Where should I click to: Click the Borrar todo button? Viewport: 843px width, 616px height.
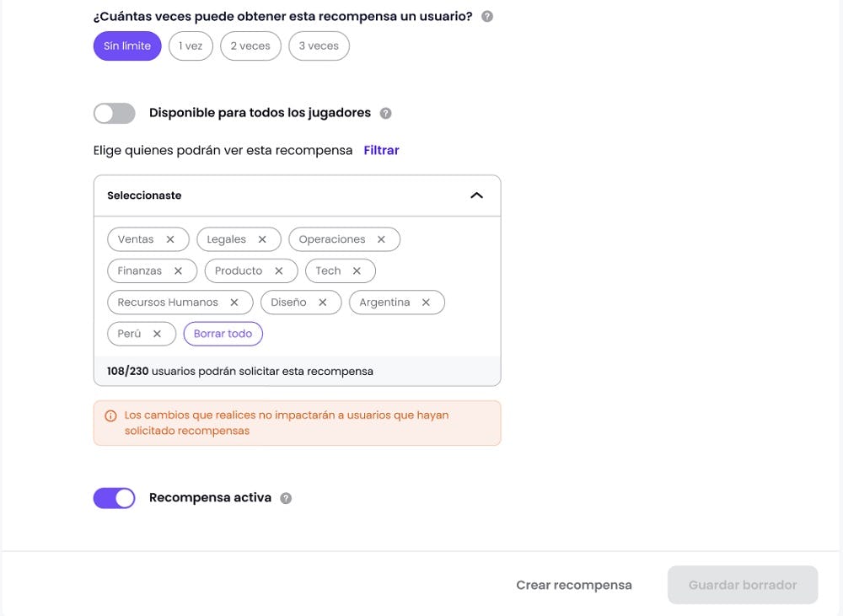tap(223, 333)
